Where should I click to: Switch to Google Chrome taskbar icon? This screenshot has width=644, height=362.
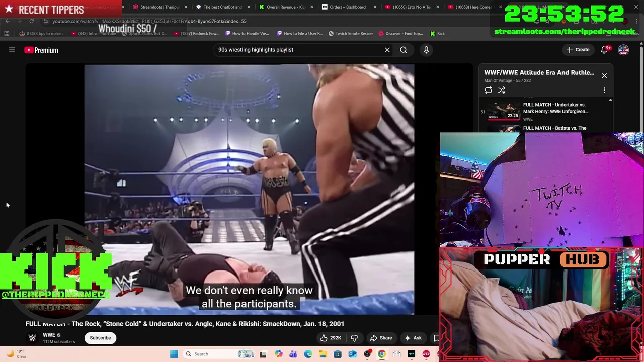click(382, 354)
